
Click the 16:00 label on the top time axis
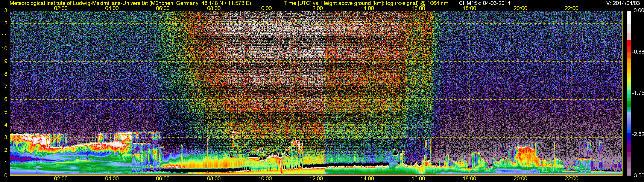click(x=418, y=8)
